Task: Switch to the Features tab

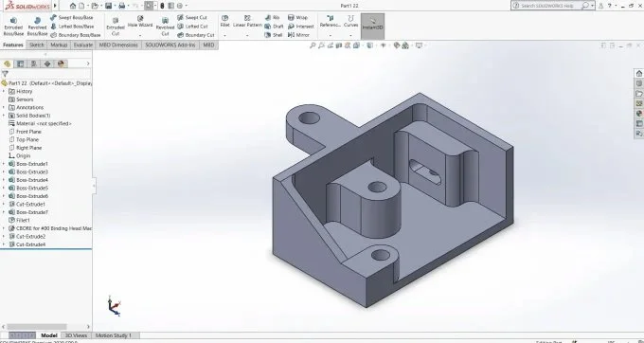Action: tap(13, 45)
